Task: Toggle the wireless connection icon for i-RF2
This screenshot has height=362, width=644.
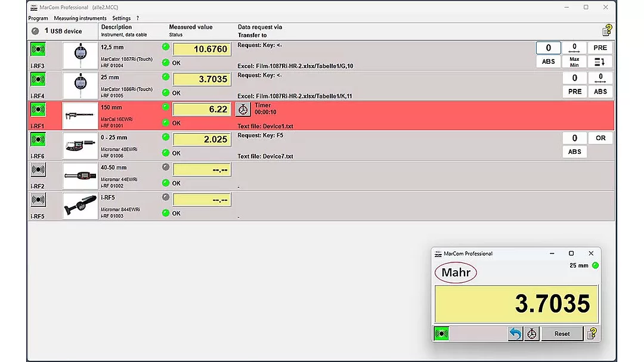Action: tap(38, 169)
